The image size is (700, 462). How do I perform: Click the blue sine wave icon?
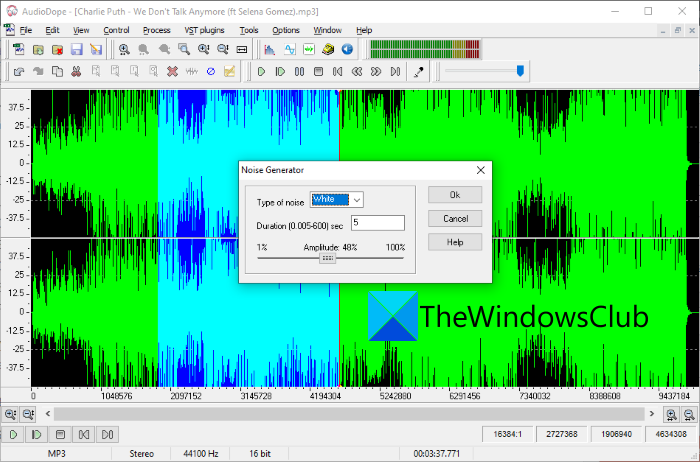coord(289,49)
